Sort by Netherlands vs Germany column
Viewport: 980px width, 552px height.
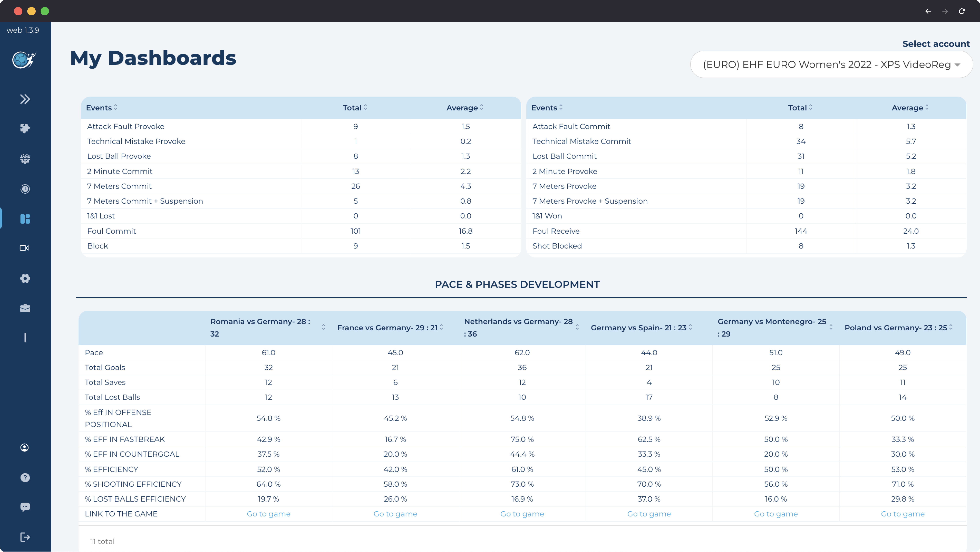(x=577, y=327)
